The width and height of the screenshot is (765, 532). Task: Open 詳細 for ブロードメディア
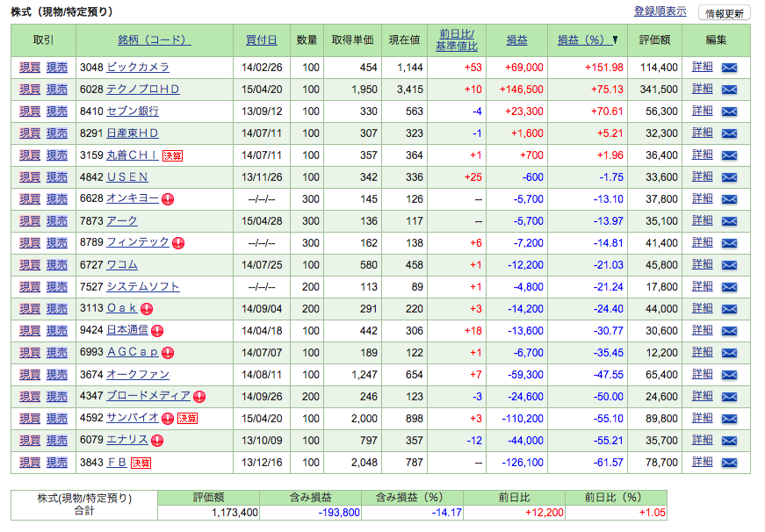coord(703,397)
